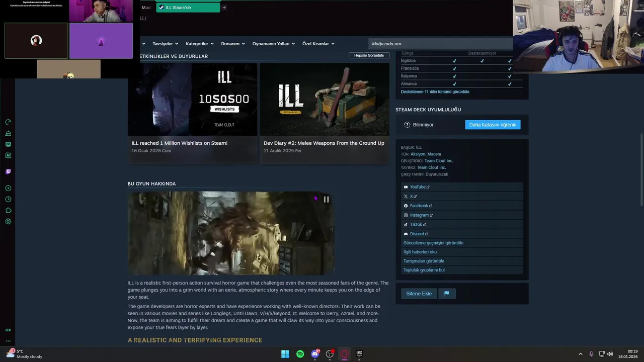The width and height of the screenshot is (644, 362).
Task: Click the volume tray icon
Action: click(x=610, y=354)
